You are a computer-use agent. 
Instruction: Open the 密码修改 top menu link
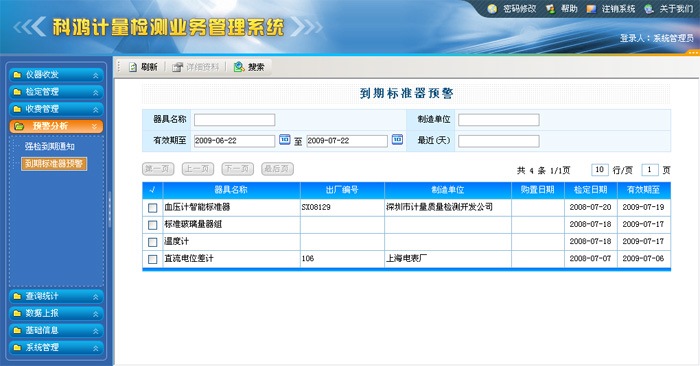(520, 8)
